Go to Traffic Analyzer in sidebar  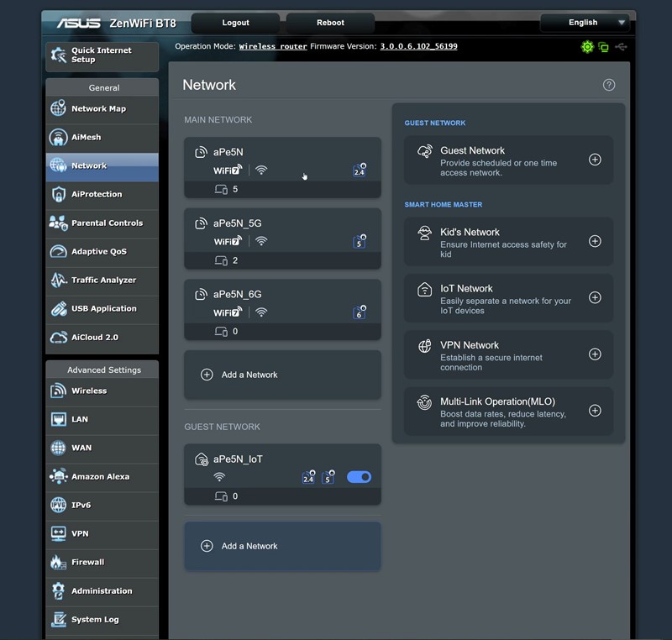[102, 280]
